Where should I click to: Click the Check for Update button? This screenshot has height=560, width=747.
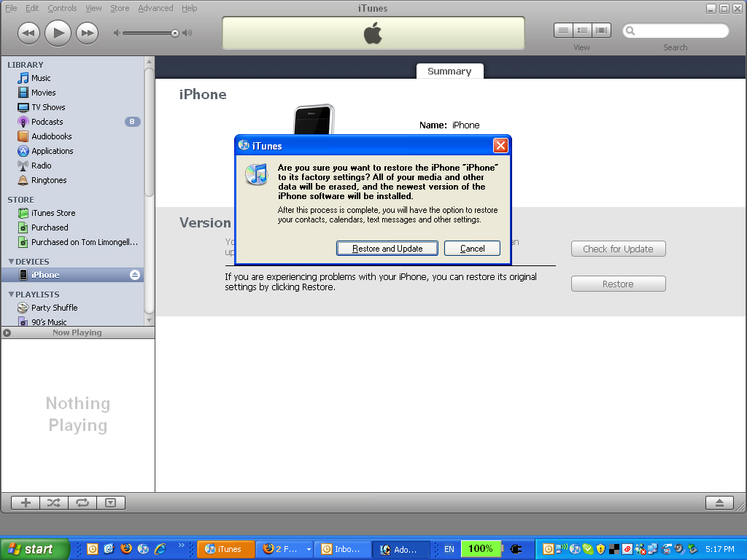tap(619, 249)
